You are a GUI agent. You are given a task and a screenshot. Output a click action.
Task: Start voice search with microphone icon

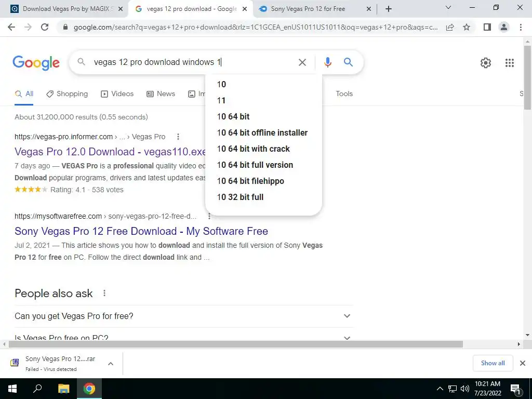pos(327,62)
